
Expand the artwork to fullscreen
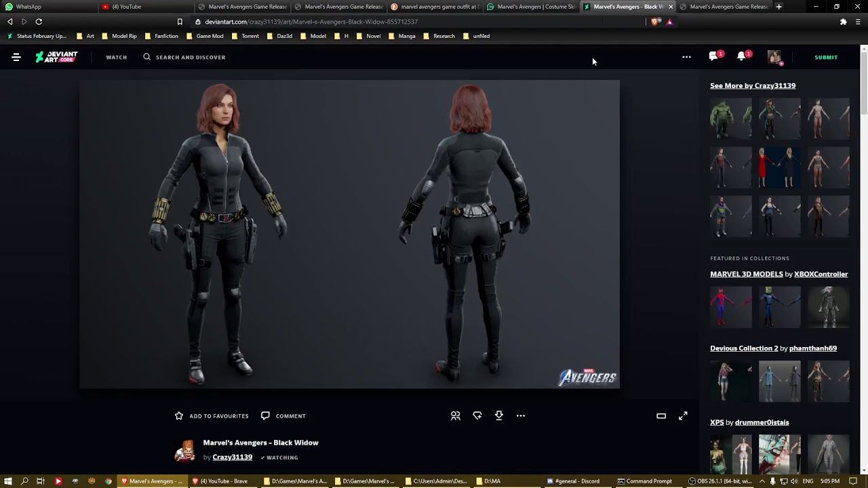[683, 415]
